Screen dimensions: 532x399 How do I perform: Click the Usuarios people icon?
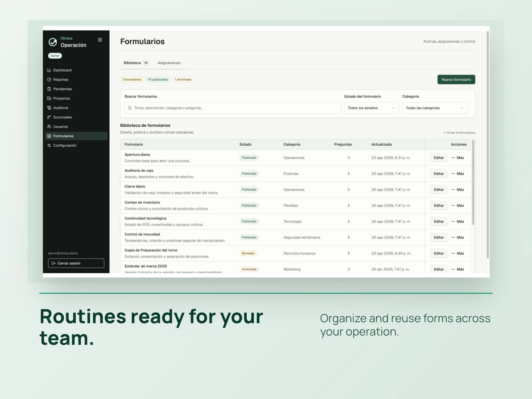(x=49, y=127)
